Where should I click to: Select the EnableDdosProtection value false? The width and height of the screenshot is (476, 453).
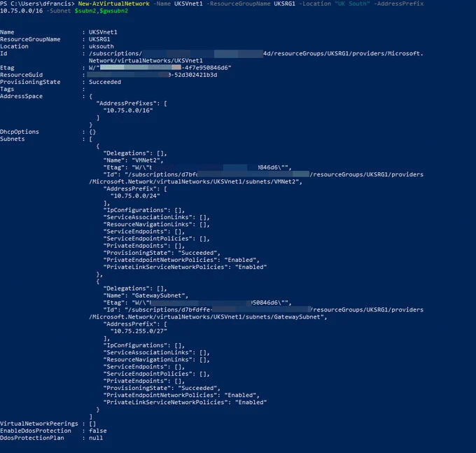tap(98, 431)
